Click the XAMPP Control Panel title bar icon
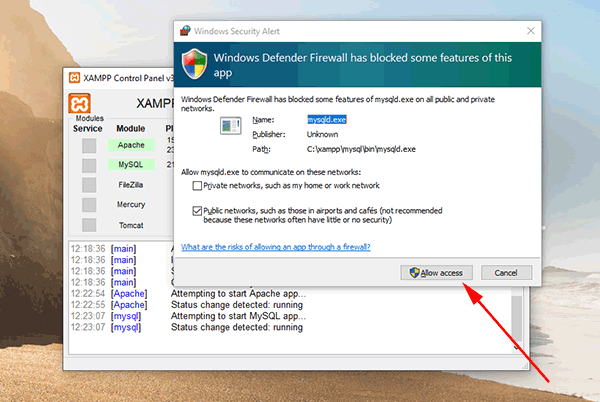Screen dimensions: 600x402 click(73, 78)
